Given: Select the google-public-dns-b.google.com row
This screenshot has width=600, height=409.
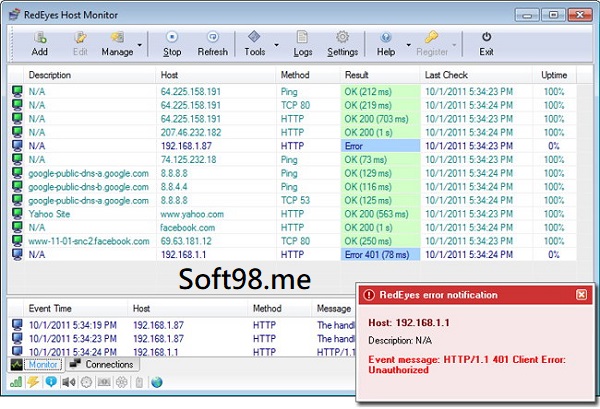Looking at the screenshot, I should pyautogui.click(x=293, y=187).
